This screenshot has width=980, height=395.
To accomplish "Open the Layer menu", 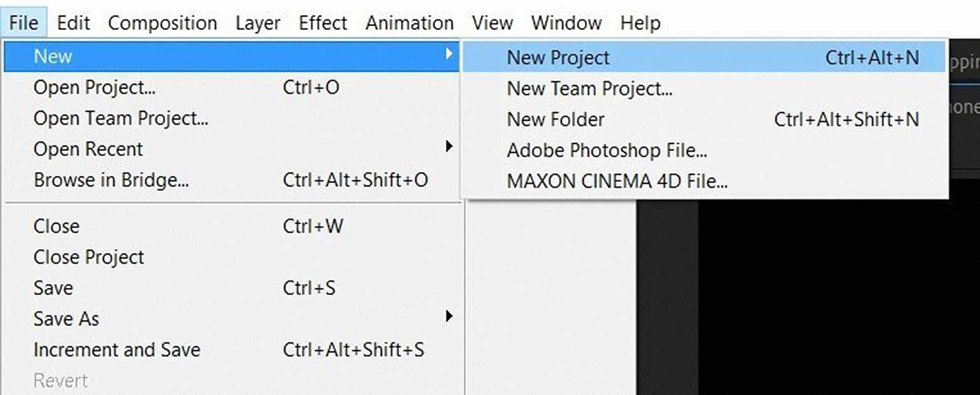I will (x=258, y=24).
